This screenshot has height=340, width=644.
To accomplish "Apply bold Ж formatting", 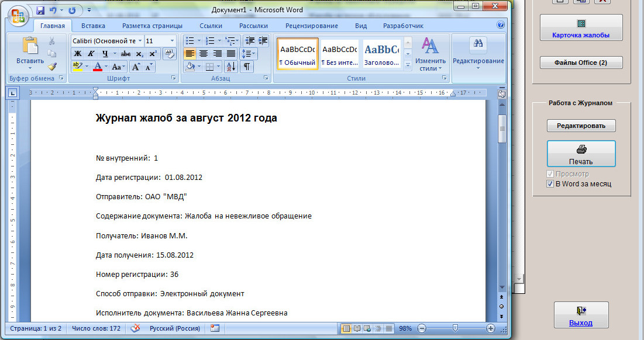I will tap(78, 54).
